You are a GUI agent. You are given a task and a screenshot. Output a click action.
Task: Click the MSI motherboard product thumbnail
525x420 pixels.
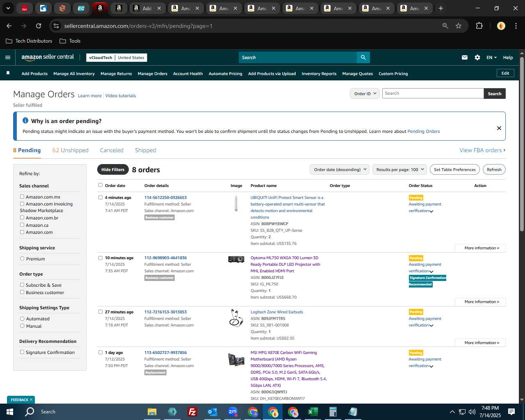236,359
